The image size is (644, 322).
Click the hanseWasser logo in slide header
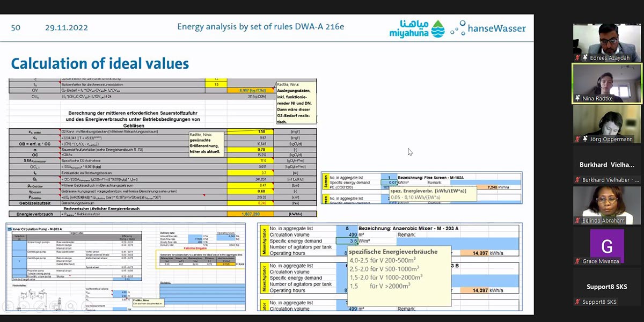tap(488, 28)
